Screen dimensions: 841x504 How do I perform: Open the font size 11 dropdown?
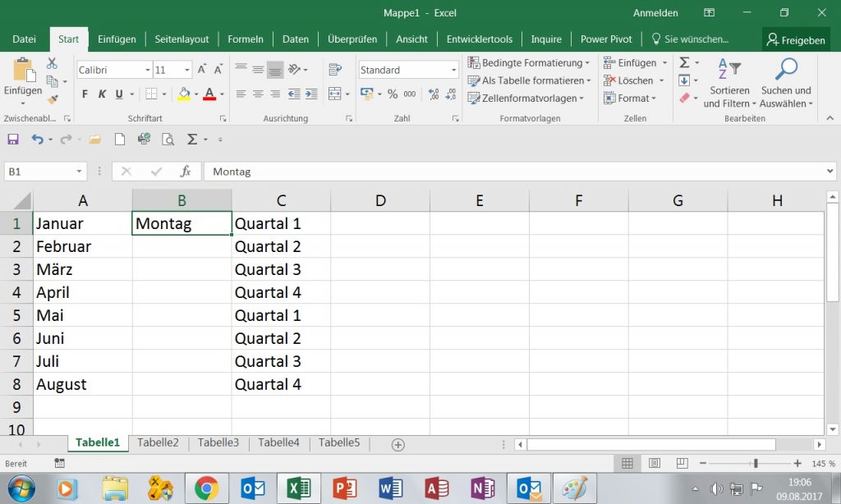[186, 70]
